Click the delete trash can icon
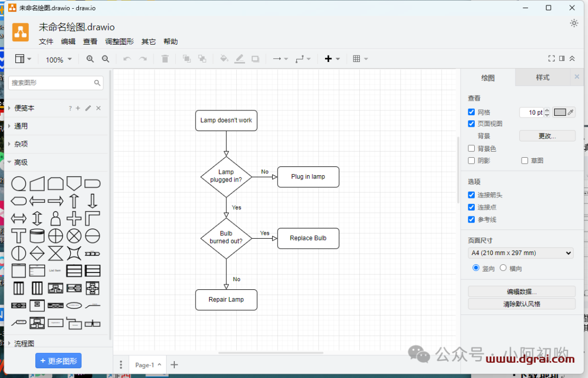 click(166, 59)
